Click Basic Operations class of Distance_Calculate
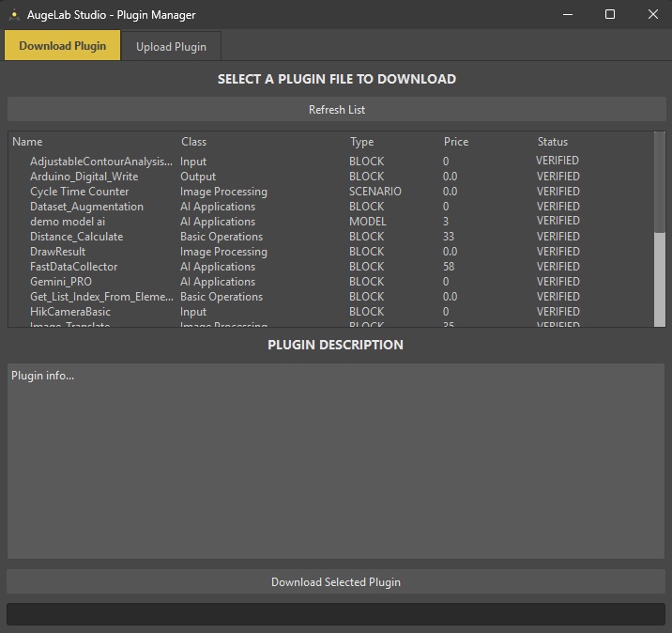The height and width of the screenshot is (633, 672). (x=221, y=237)
